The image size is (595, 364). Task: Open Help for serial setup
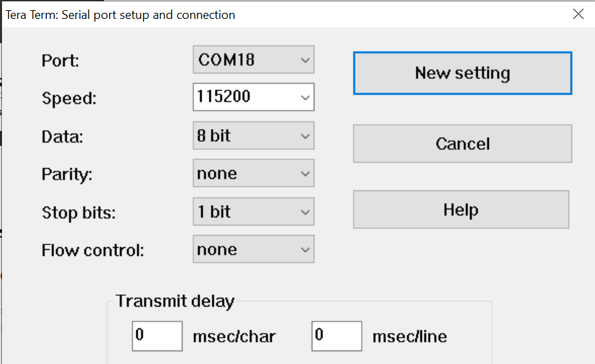(461, 210)
